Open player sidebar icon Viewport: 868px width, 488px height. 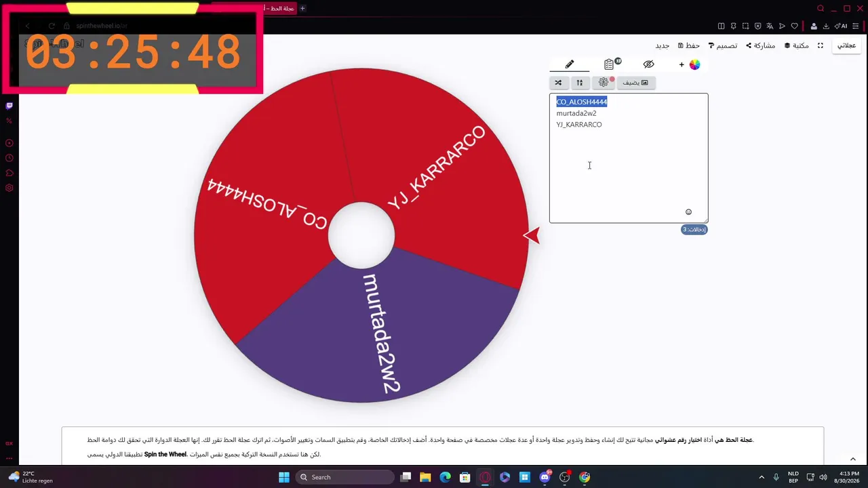click(9, 143)
